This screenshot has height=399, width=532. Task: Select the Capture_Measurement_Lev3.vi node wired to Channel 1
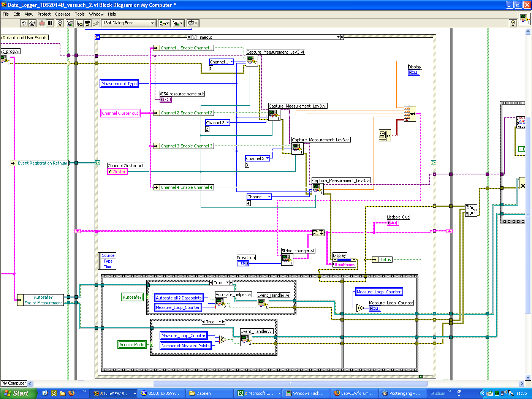[x=252, y=61]
